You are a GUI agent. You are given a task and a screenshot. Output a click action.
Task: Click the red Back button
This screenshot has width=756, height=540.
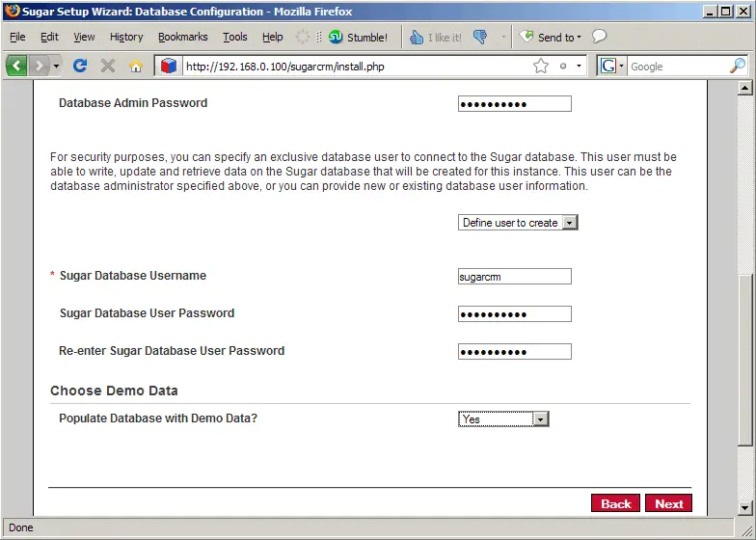coord(615,503)
